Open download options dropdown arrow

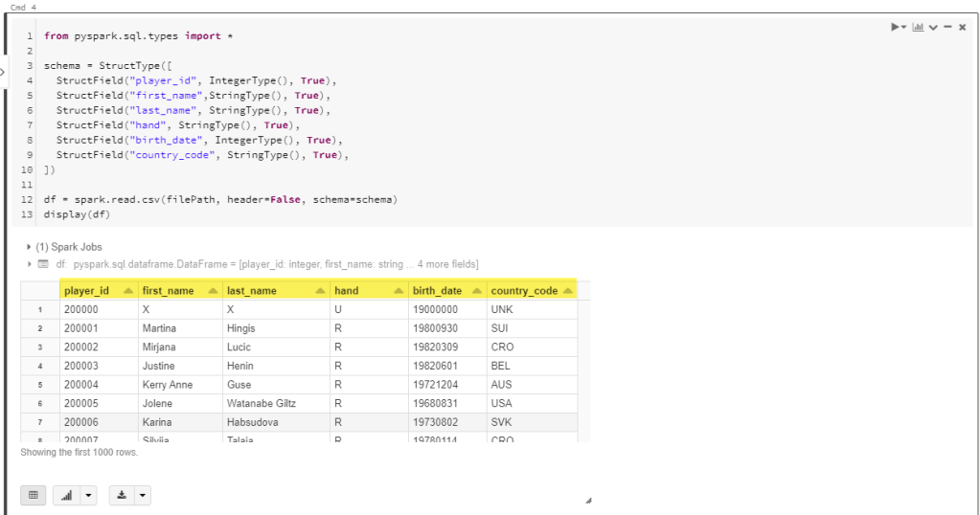(143, 495)
